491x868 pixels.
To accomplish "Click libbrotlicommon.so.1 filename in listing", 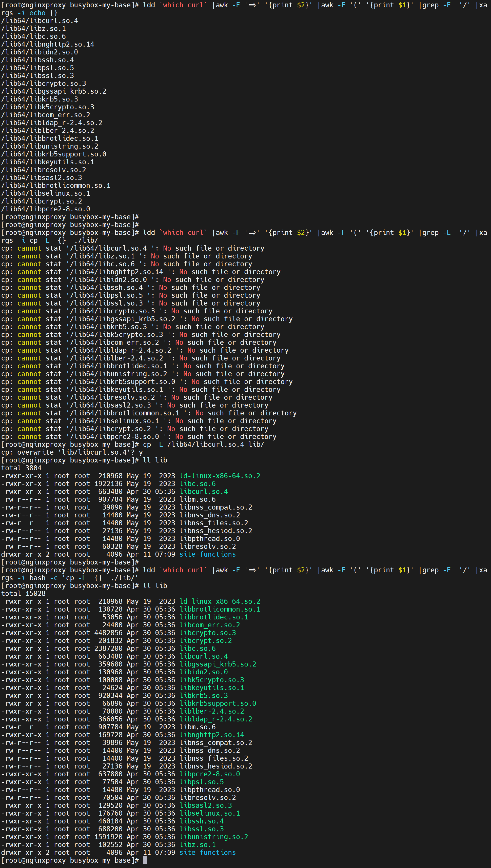I will (220, 609).
